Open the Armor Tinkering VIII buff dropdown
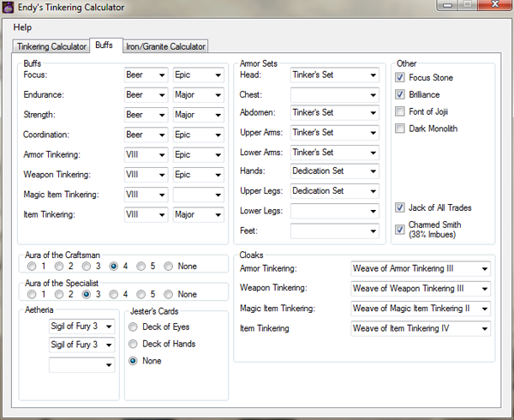The width and height of the screenshot is (514, 420). tap(146, 155)
